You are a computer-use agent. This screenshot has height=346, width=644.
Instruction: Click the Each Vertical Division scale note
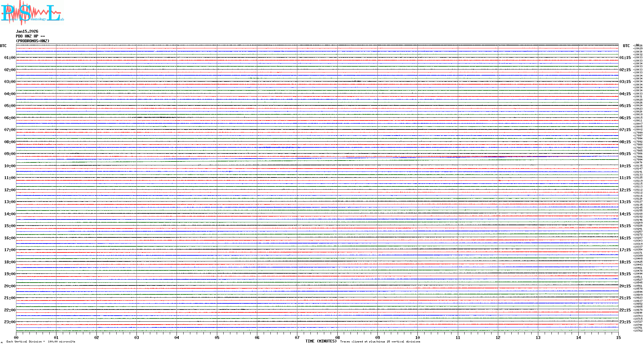tap(41, 342)
